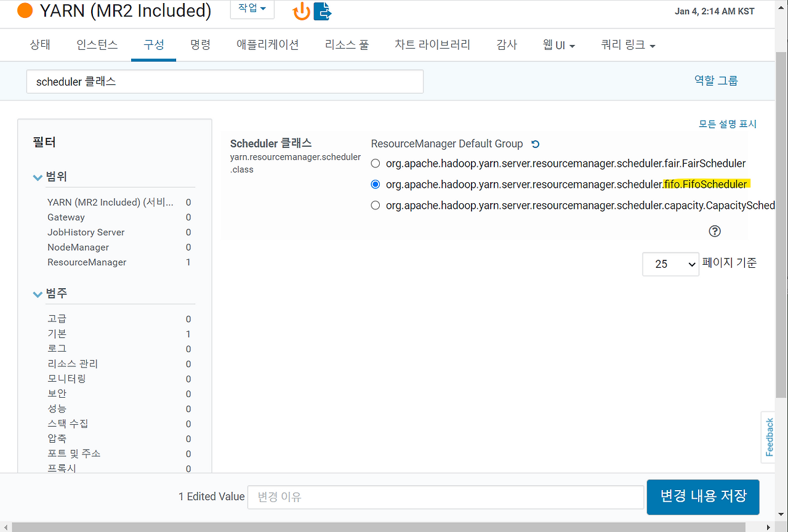This screenshot has height=532, width=788.
Task: Click the Jan 4, 2:14 AM KST timestamp
Action: (x=714, y=11)
